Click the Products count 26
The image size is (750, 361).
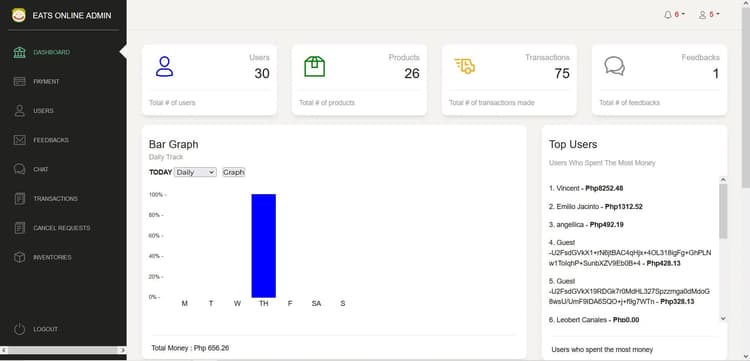(412, 74)
